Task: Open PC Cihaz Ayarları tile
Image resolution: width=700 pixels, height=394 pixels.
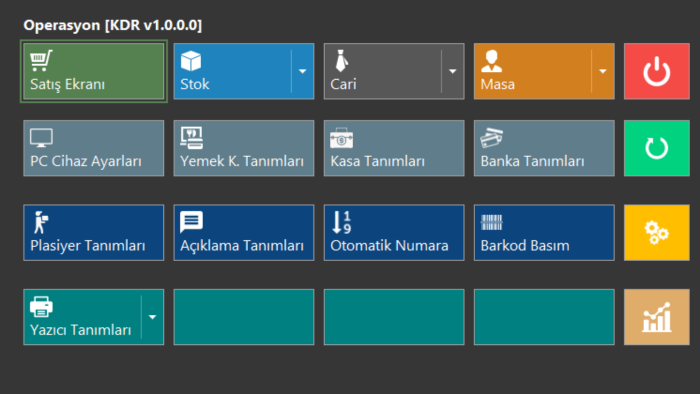Action: pyautogui.click(x=94, y=148)
